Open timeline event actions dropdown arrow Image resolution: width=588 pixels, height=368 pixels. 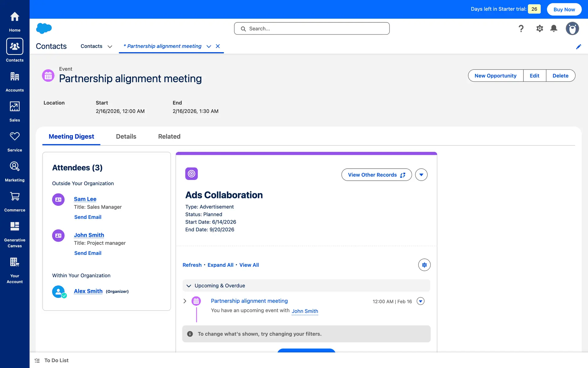click(x=420, y=301)
